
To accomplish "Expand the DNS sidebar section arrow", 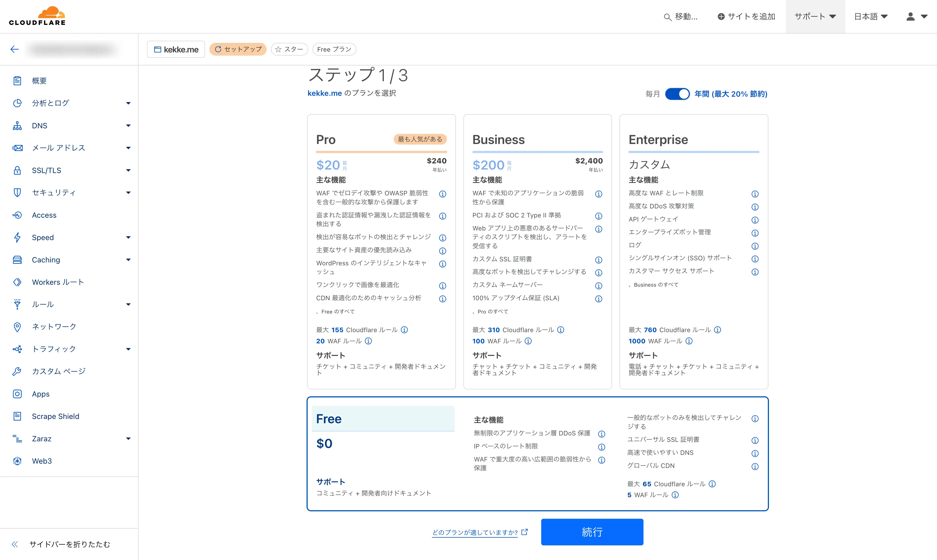I will pyautogui.click(x=128, y=126).
